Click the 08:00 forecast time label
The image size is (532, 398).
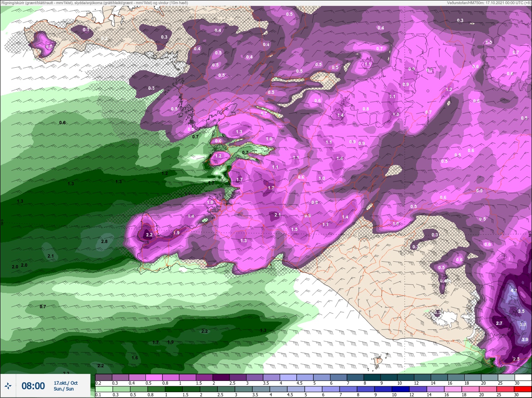click(x=33, y=386)
